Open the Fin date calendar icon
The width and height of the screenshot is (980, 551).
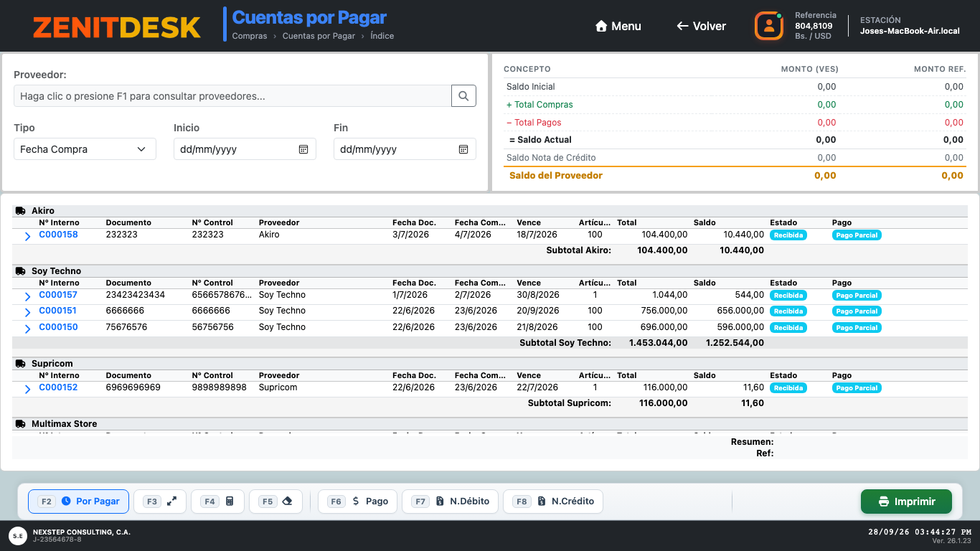[463, 149]
